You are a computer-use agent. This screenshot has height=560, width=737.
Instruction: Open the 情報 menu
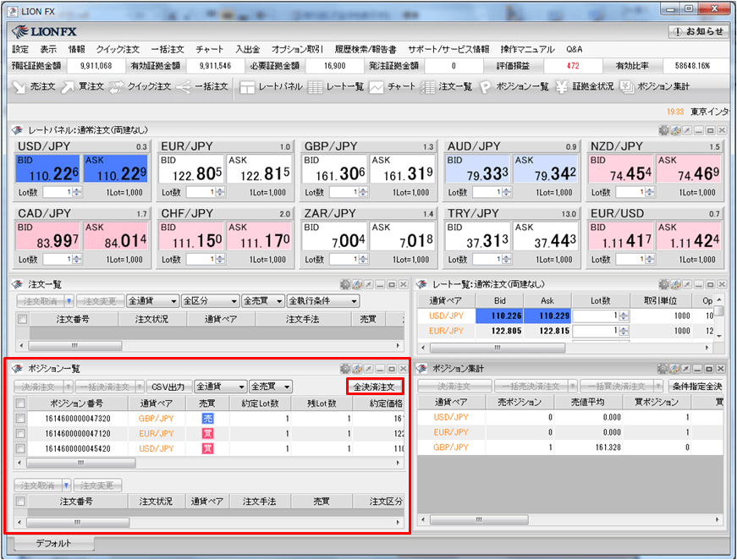(77, 49)
